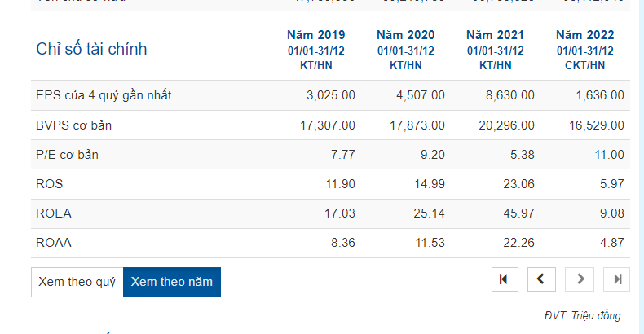Click the P/E cơ bản row label
644x334 pixels.
[73, 154]
